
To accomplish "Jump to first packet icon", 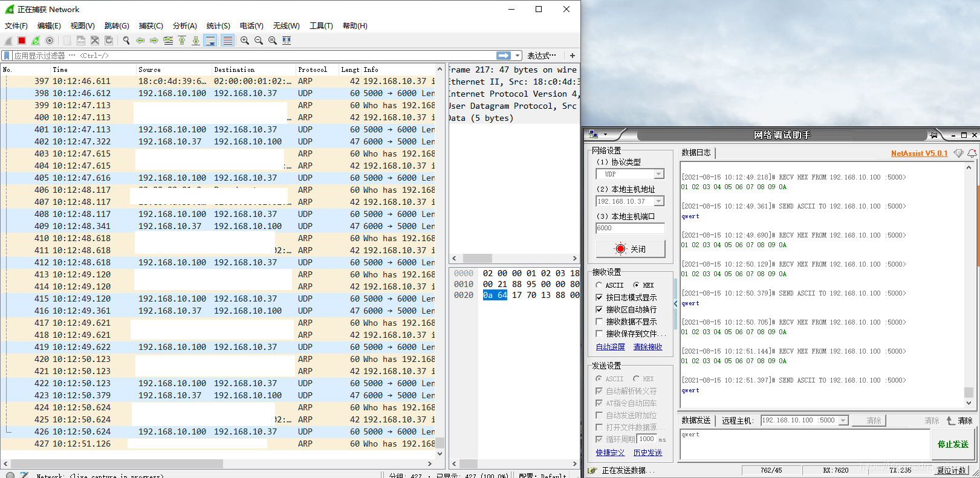I will [x=182, y=40].
